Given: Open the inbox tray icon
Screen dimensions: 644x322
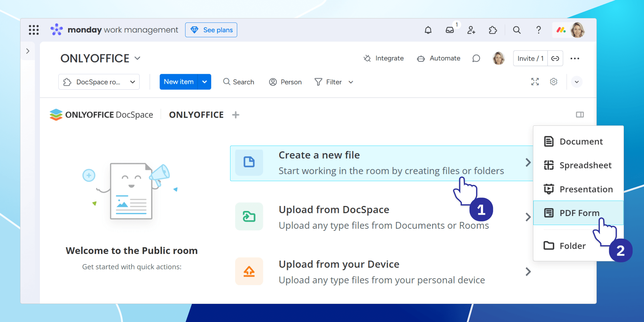Looking at the screenshot, I should pos(450,30).
